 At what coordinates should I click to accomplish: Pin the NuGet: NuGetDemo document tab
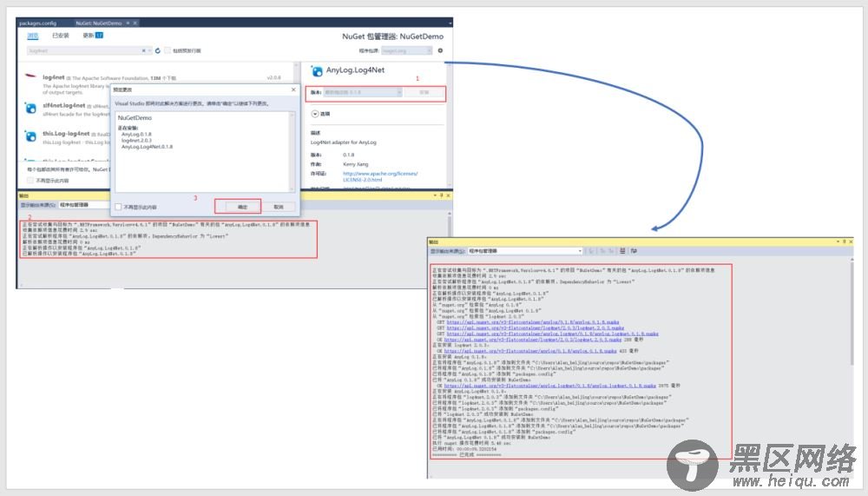tap(128, 23)
